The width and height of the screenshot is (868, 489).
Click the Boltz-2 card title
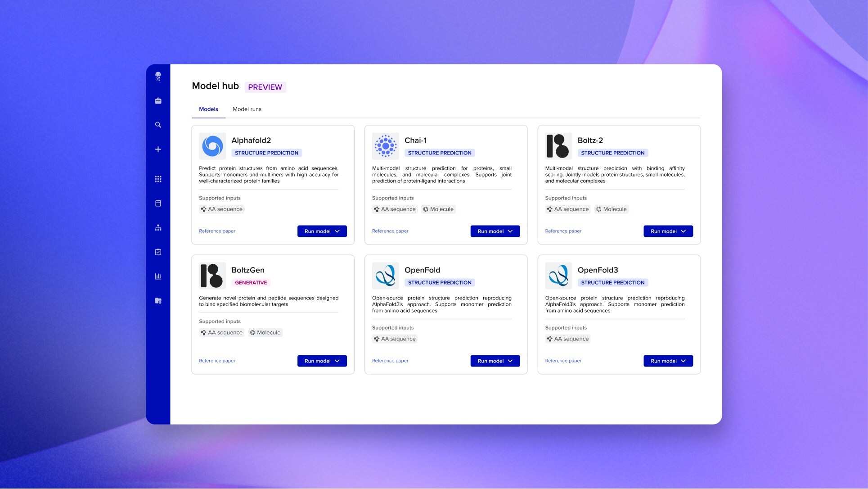(590, 140)
